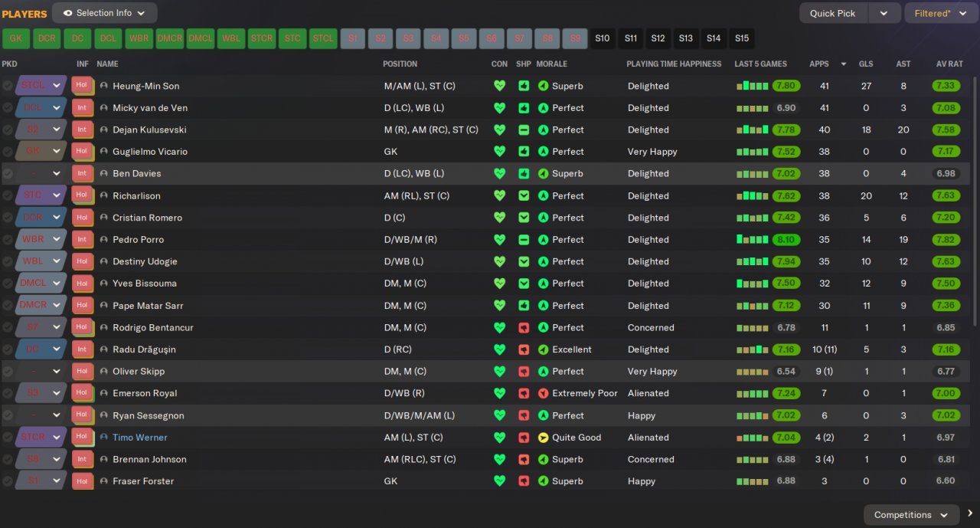Click the Hol info badge for Heung-Min Son

click(x=82, y=86)
